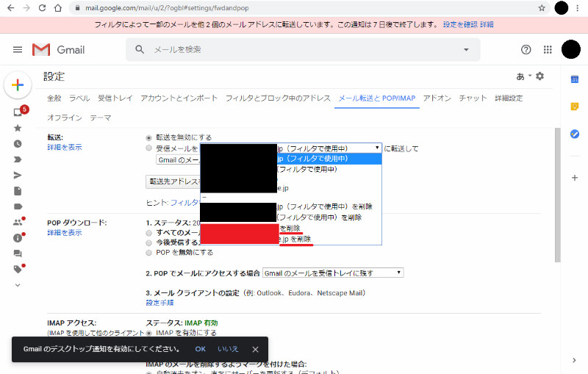Image resolution: width=588 pixels, height=374 pixels.
Task: Choose the e.jp address option in list
Action: (x=291, y=188)
